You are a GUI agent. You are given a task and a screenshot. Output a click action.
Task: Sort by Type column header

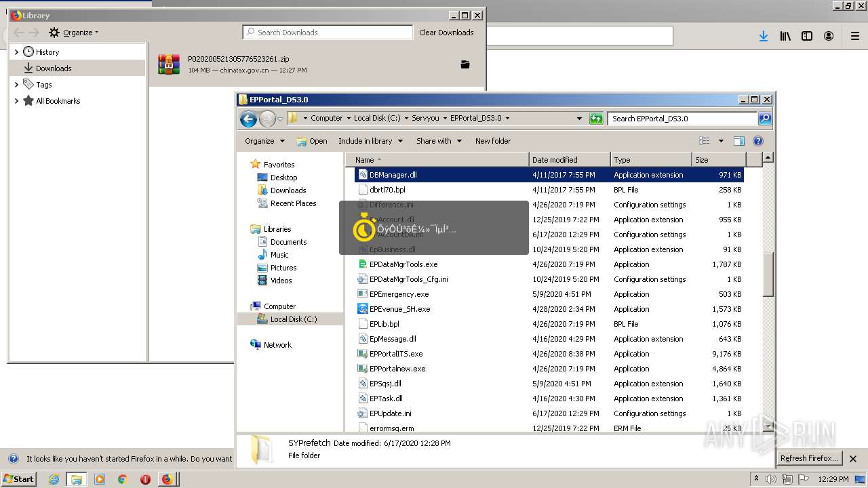click(x=651, y=160)
